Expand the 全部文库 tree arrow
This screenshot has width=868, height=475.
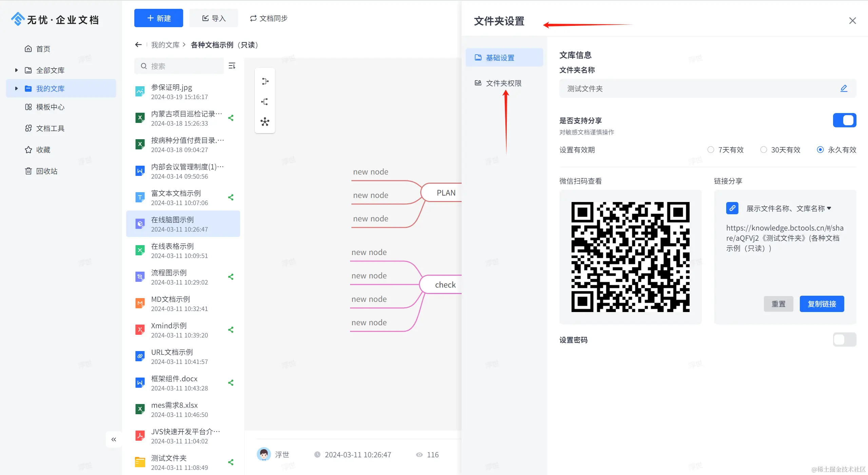[x=16, y=70]
